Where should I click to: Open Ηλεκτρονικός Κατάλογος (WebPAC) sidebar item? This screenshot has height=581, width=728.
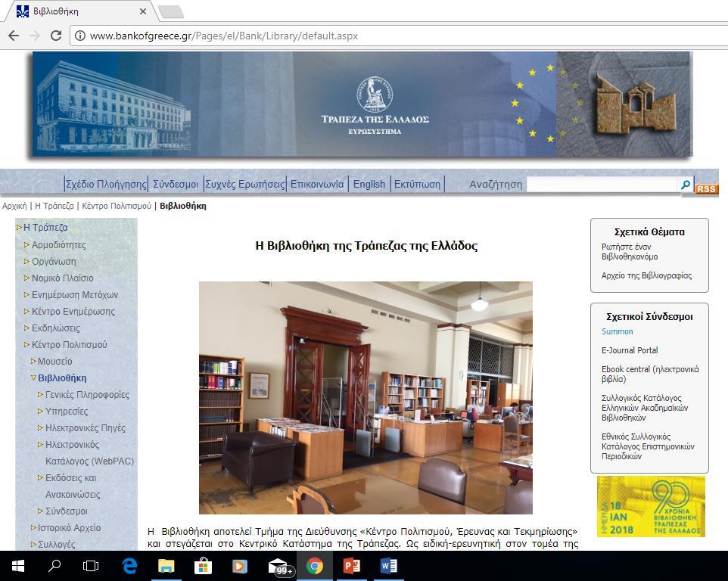click(89, 453)
